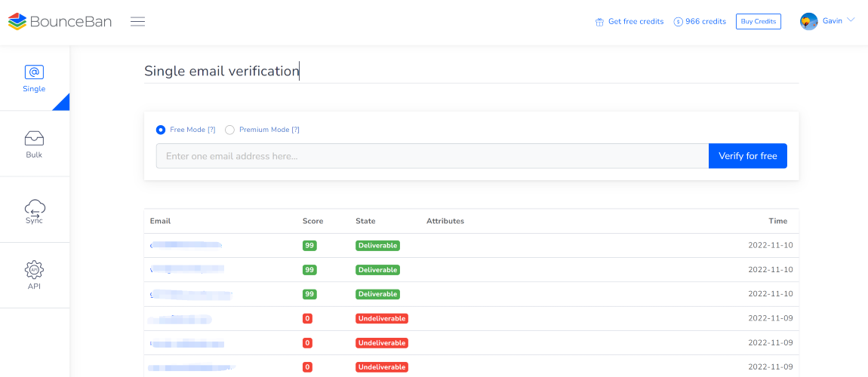This screenshot has height=377, width=868.
Task: Click the Score column header
Action: click(312, 221)
